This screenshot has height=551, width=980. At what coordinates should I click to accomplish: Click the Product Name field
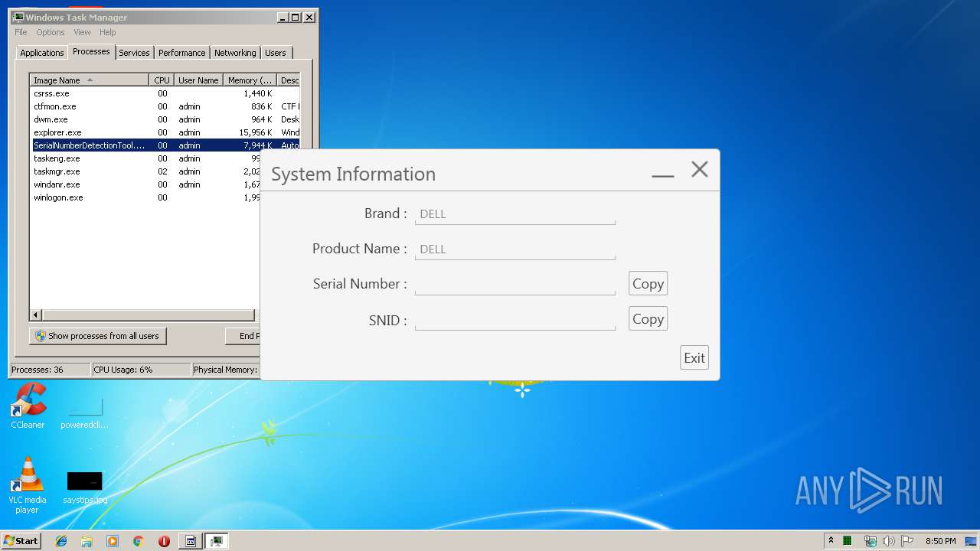tap(514, 249)
